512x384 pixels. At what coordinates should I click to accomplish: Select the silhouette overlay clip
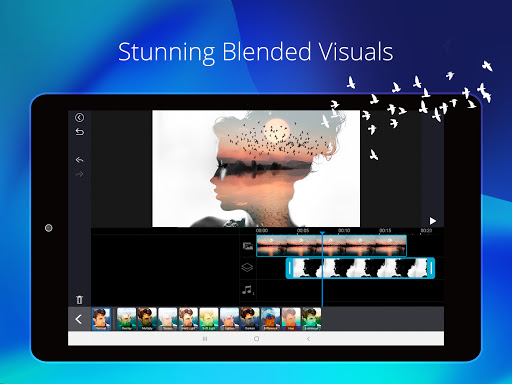(360, 268)
